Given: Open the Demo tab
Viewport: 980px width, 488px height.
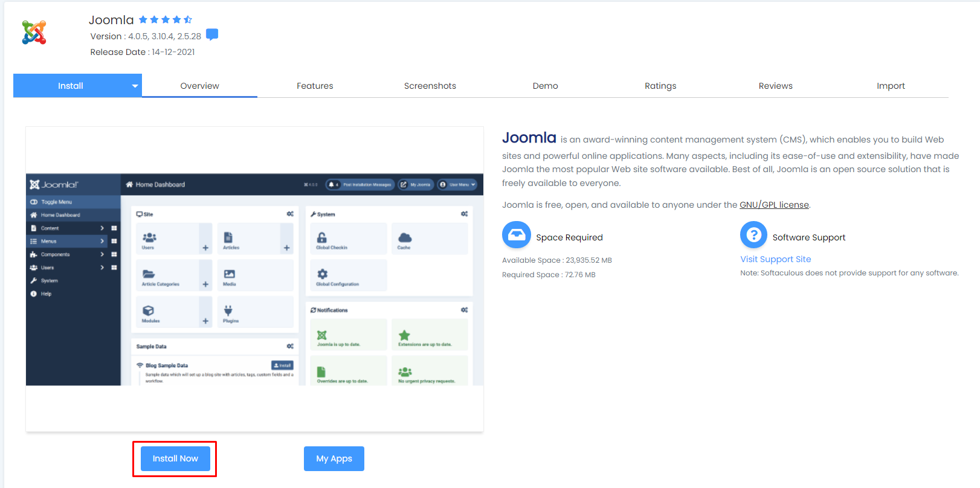Looking at the screenshot, I should pos(545,86).
